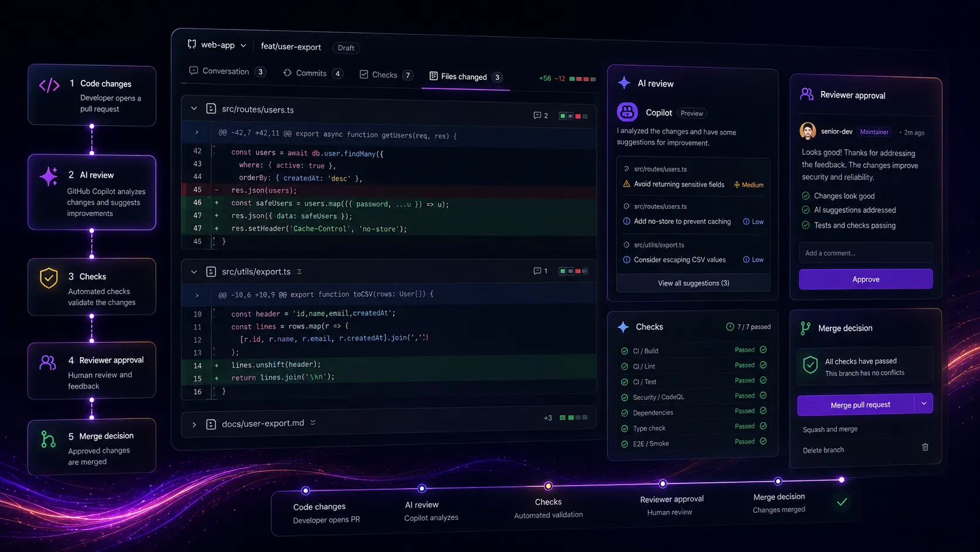Open the Avoid returning sensitive fields suggestion

(679, 184)
